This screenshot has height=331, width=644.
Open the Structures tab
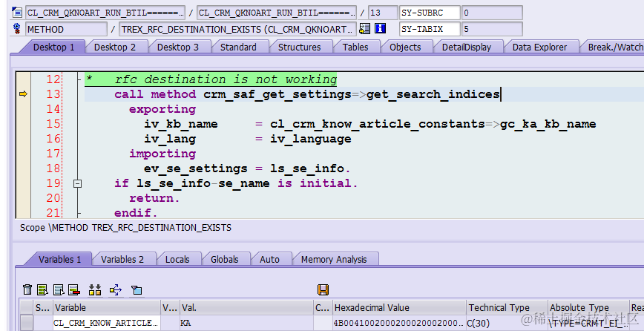(300, 47)
